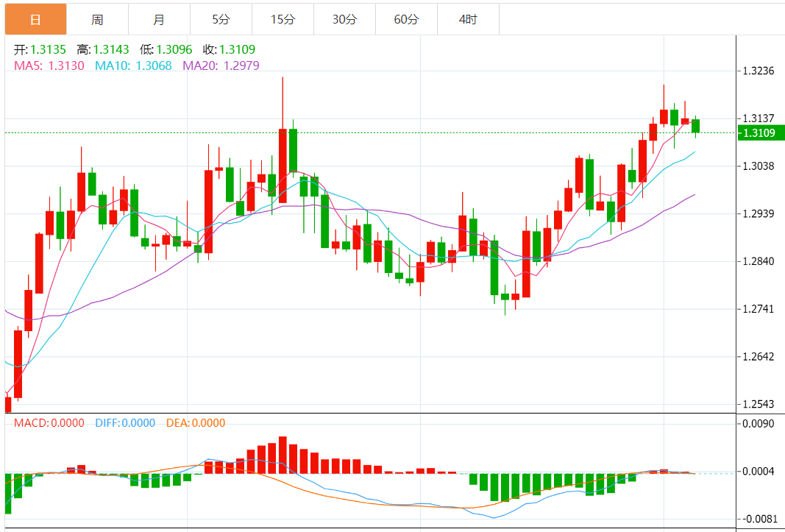This screenshot has width=785, height=532.
Task: Click the 1.3038 price axis label
Action: [x=759, y=166]
